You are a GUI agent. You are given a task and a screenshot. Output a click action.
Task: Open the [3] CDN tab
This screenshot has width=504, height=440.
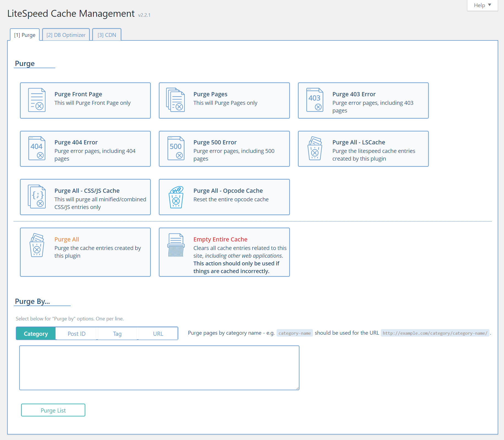point(107,35)
